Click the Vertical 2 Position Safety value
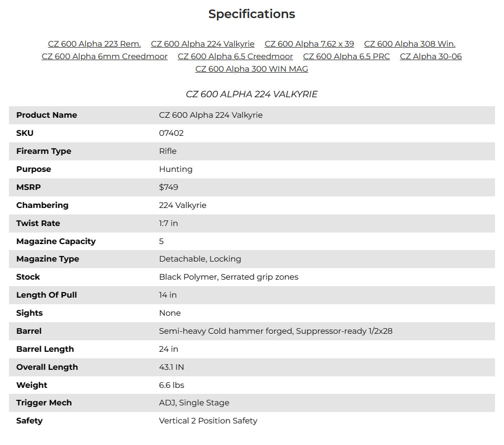The image size is (504, 445). pos(208,421)
